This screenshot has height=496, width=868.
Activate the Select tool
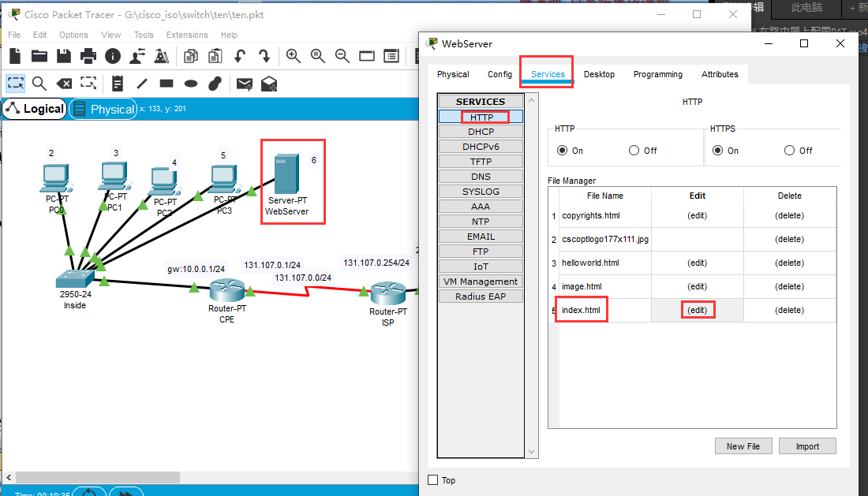click(16, 84)
